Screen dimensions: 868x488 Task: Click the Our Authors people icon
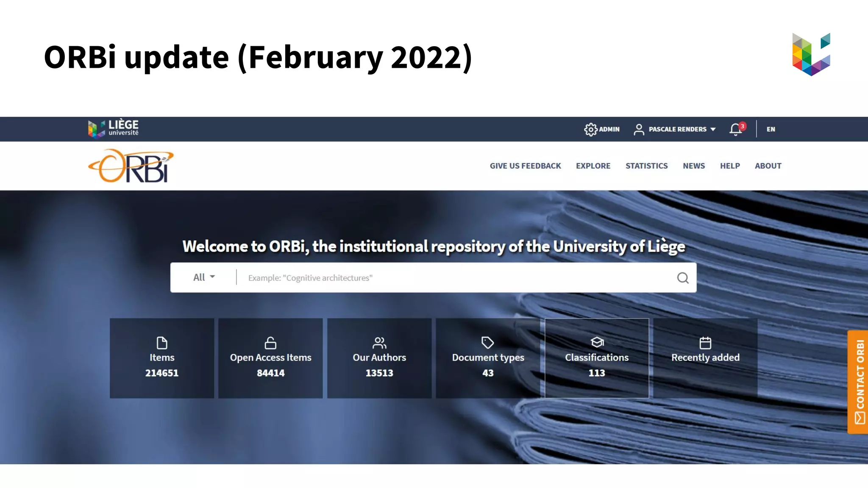point(379,342)
